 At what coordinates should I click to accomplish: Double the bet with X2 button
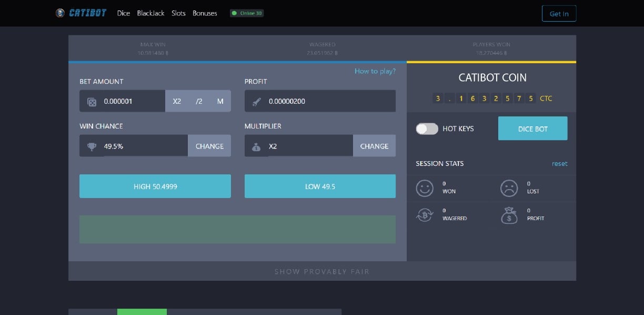(177, 101)
